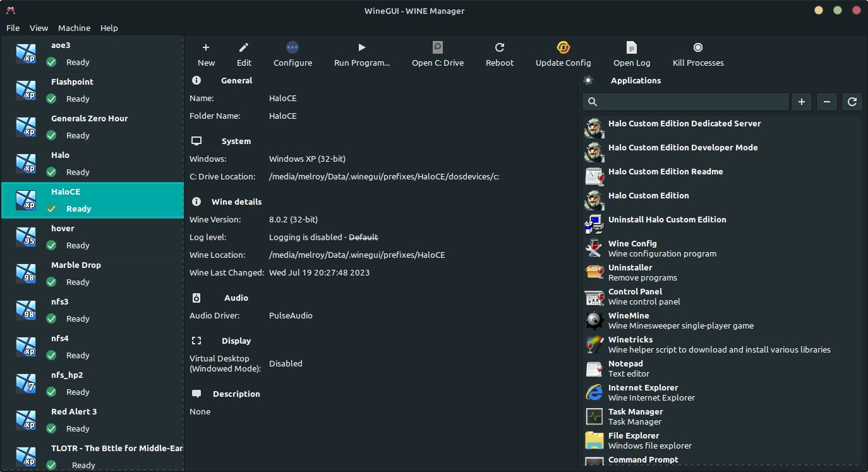Viewport: 868px width, 472px height.
Task: Open the Task Manager application
Action: (x=723, y=416)
